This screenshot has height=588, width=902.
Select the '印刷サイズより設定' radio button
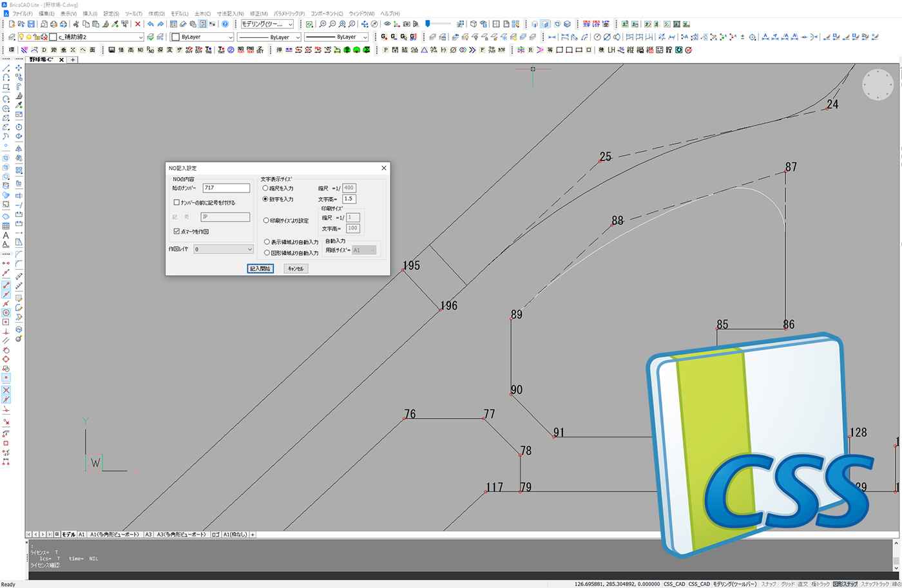coord(266,220)
